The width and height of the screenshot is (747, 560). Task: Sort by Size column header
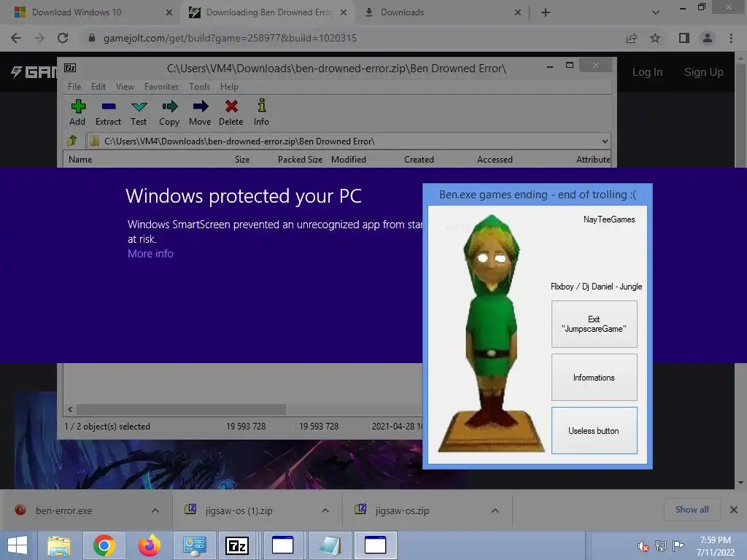tap(242, 160)
